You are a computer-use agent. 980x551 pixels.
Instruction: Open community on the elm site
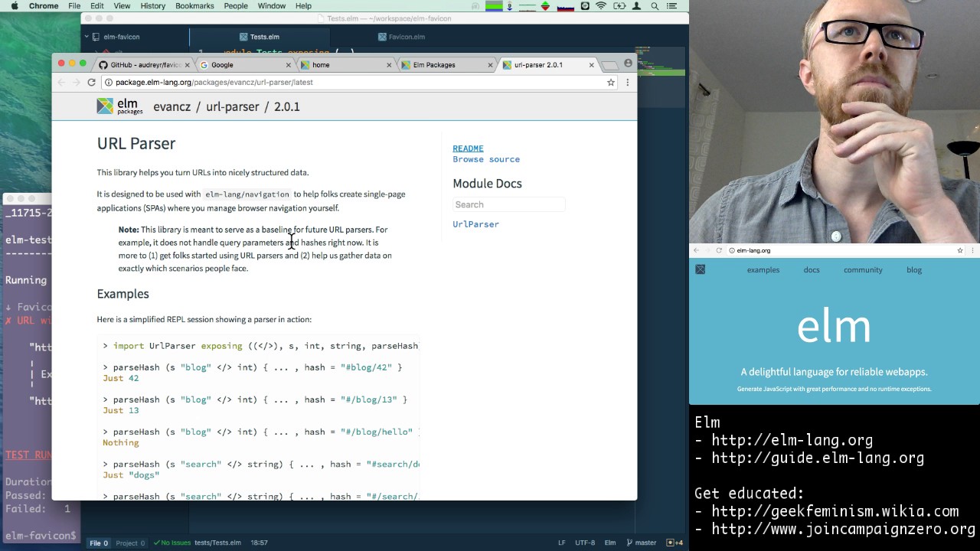point(863,269)
